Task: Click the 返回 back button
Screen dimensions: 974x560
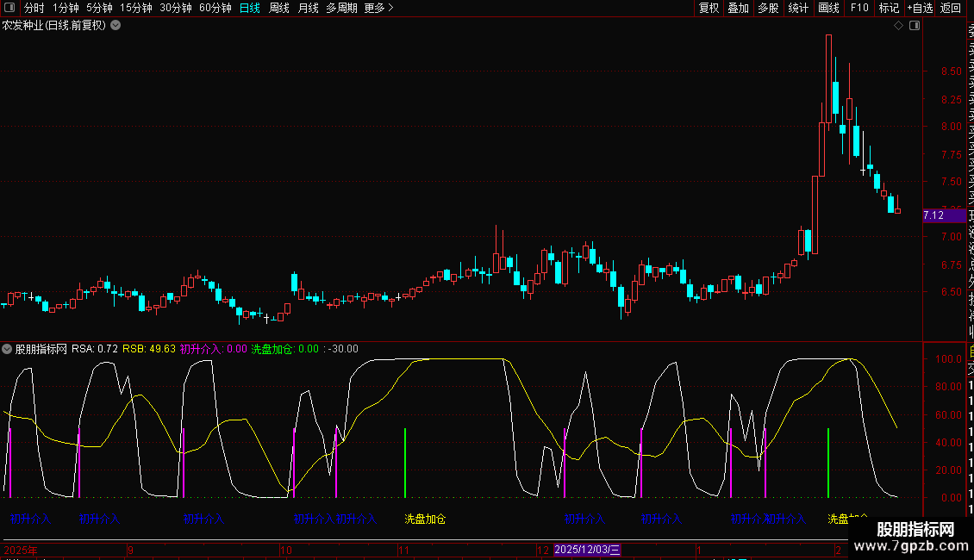Action: (950, 8)
